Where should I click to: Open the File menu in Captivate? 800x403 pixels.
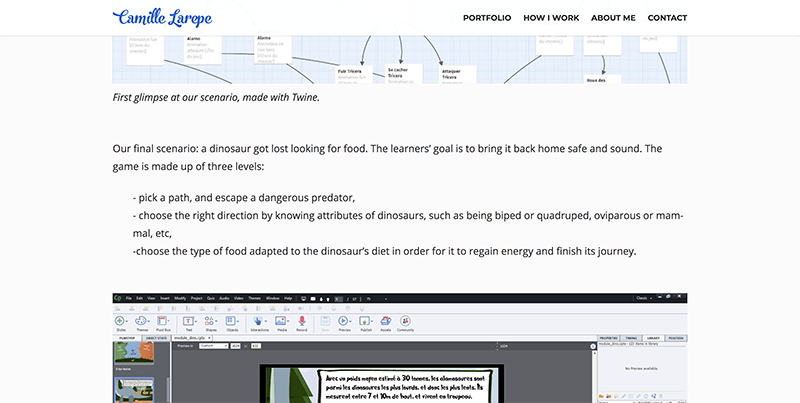click(x=129, y=298)
